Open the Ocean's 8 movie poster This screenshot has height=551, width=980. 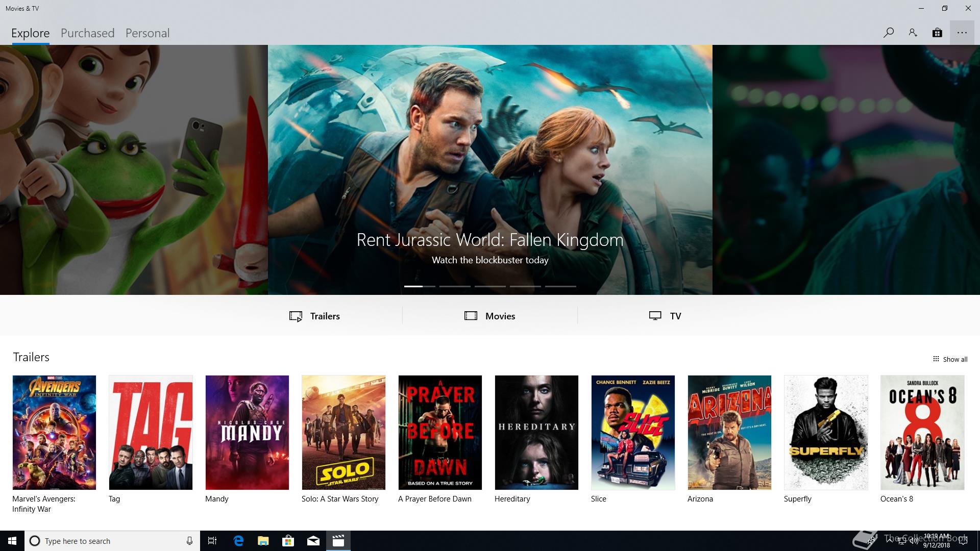pos(922,433)
